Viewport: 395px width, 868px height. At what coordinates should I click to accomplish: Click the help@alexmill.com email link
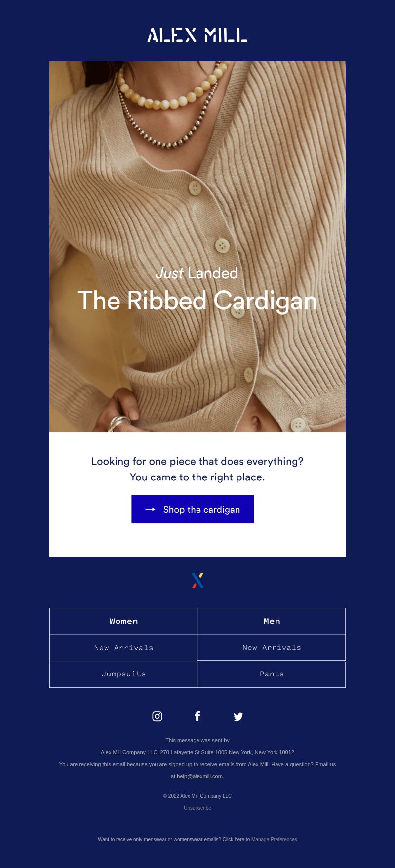199,776
